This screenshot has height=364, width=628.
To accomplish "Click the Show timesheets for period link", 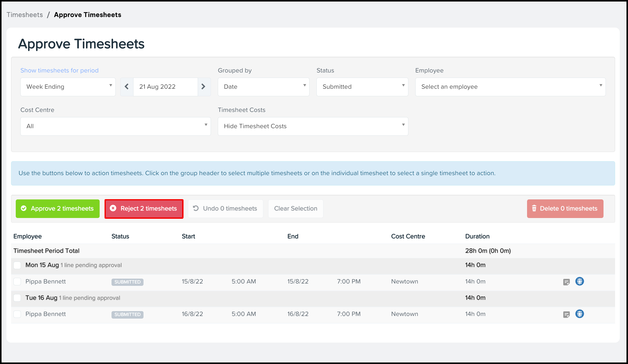I will tap(59, 70).
